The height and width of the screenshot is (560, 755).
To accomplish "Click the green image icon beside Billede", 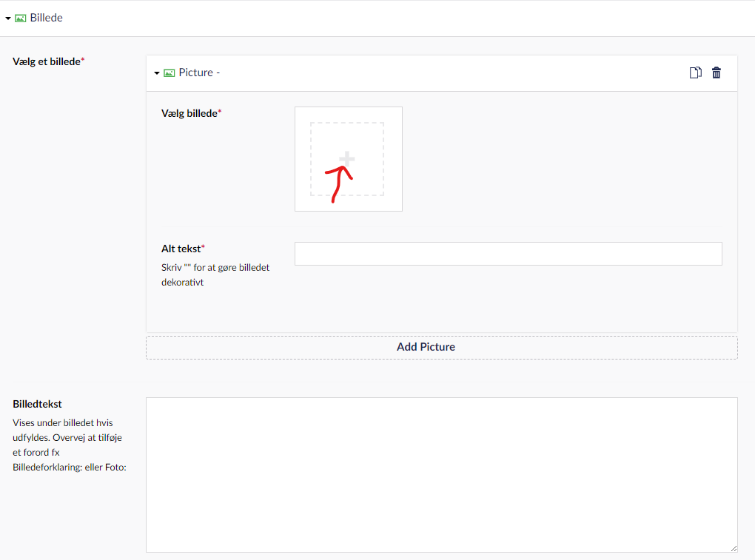I will click(21, 18).
